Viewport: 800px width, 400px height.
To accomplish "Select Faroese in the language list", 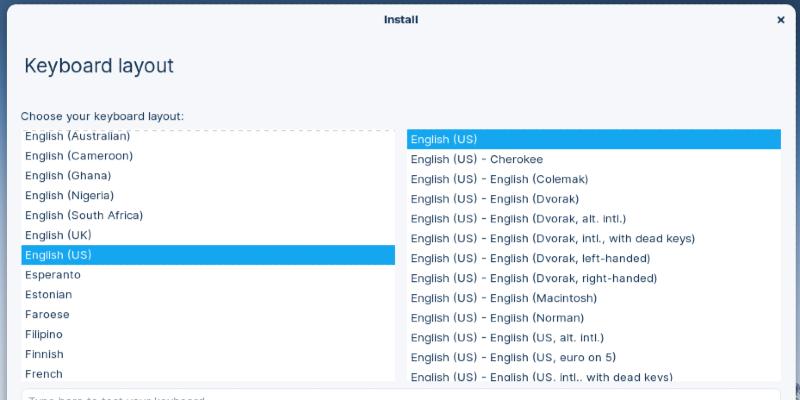I will pos(49,314).
